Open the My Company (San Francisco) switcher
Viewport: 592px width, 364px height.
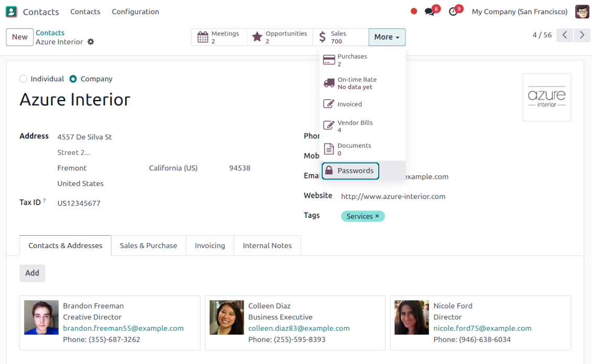coord(519,12)
